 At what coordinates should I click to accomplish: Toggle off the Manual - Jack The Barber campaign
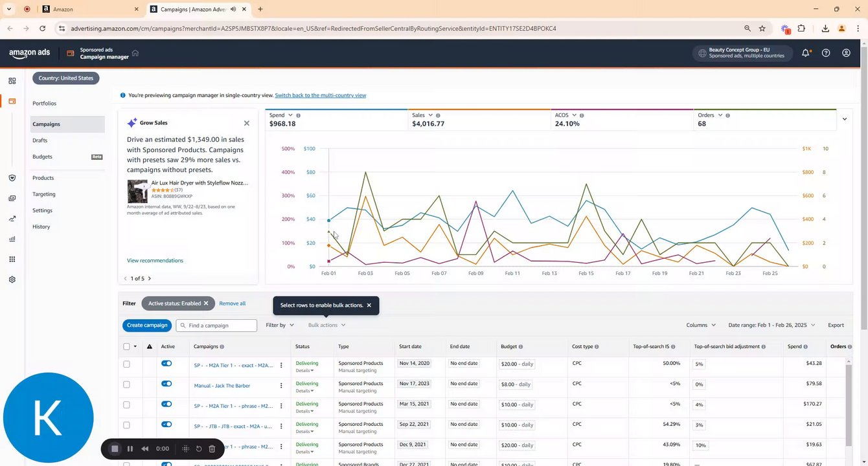[x=166, y=384]
